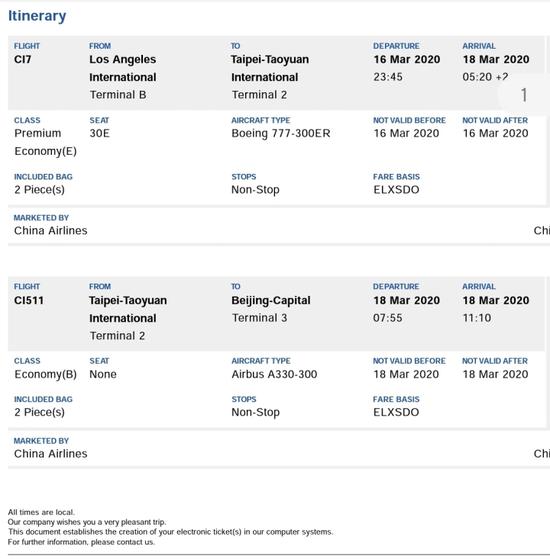Click the 07:55 departure time
Screen dimensions: 550x559
pyautogui.click(x=387, y=318)
